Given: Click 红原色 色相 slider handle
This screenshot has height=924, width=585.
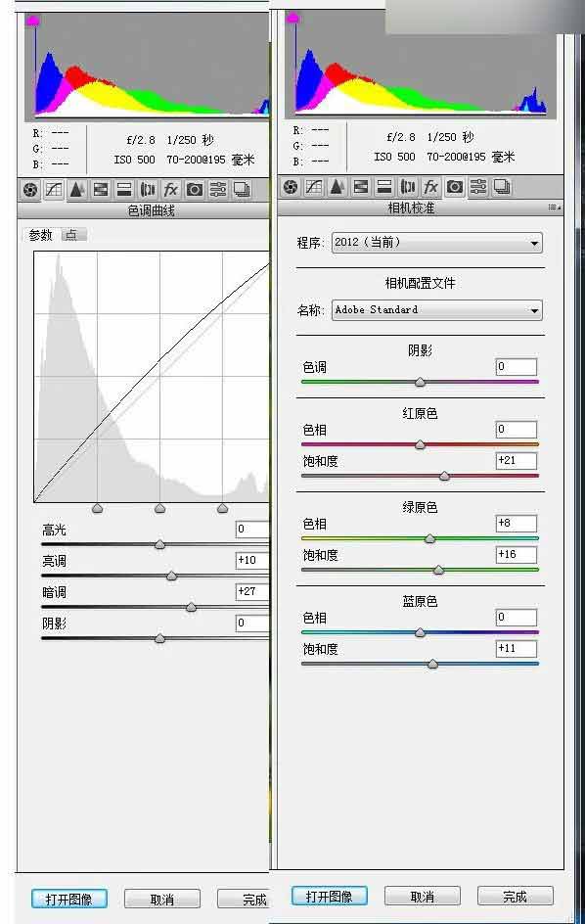Looking at the screenshot, I should (x=420, y=444).
